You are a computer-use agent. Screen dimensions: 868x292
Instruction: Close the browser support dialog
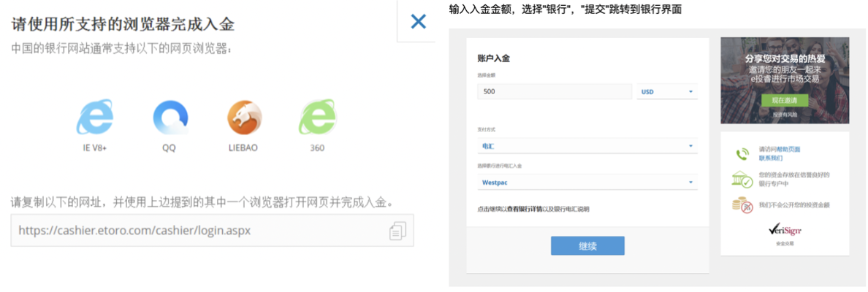point(418,22)
